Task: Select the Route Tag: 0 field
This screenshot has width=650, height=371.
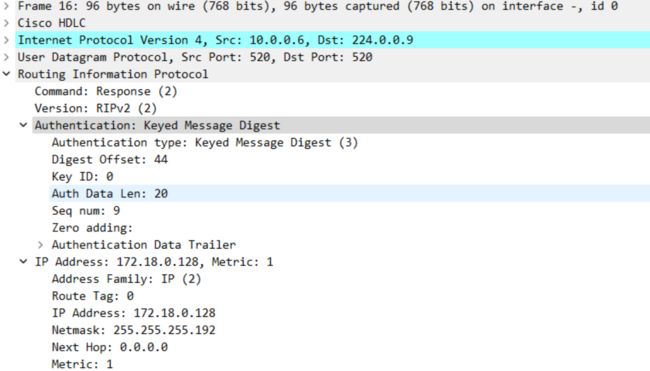Action: point(92,296)
